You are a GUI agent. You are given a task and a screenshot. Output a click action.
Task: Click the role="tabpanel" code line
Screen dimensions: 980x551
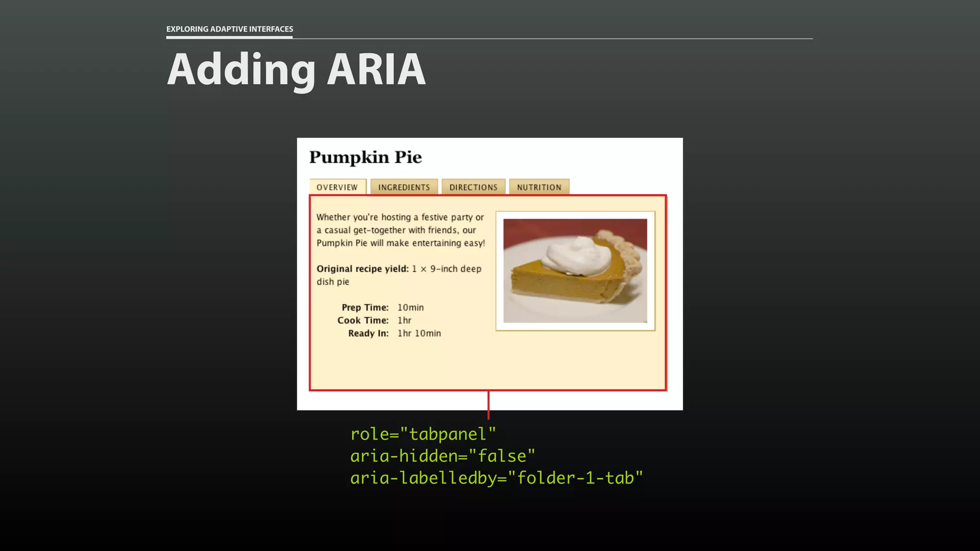(x=423, y=434)
